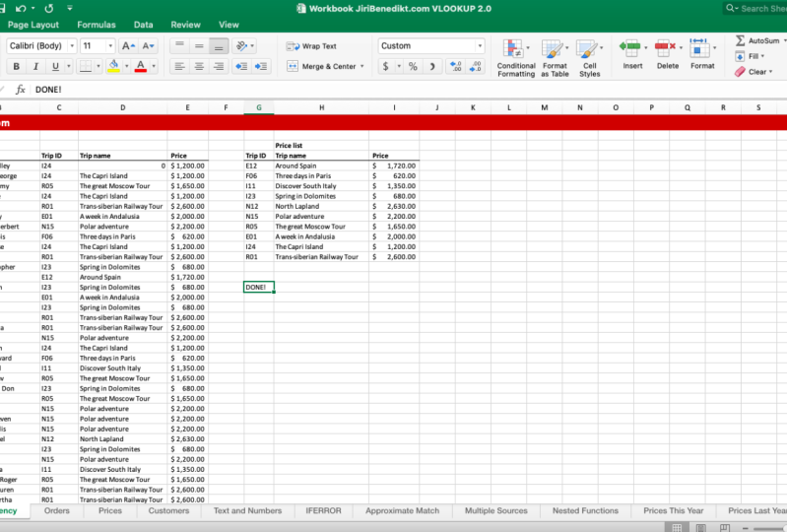Open Format as Table
787x532 pixels.
pyautogui.click(x=555, y=58)
